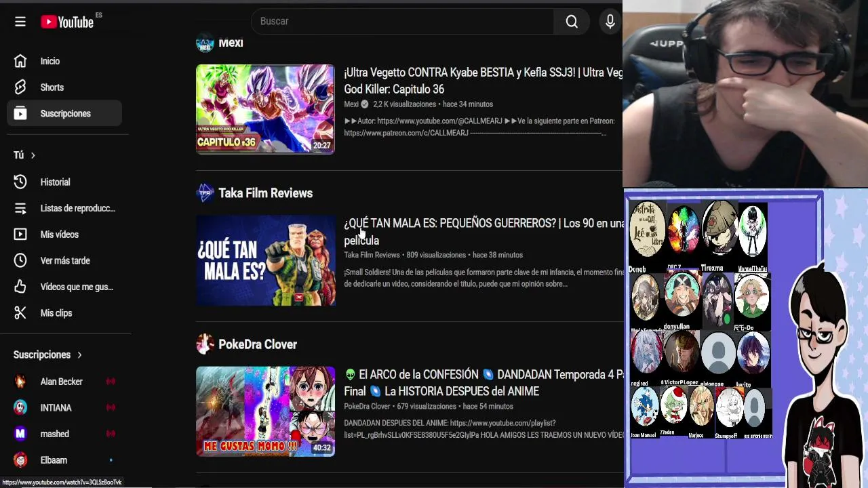Image resolution: width=868 pixels, height=488 pixels.
Task: Open Ver más tarde list
Action: point(64,260)
